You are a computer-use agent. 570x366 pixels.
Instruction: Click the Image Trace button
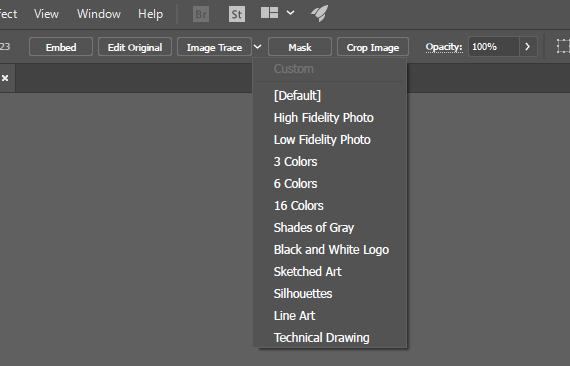pos(214,47)
